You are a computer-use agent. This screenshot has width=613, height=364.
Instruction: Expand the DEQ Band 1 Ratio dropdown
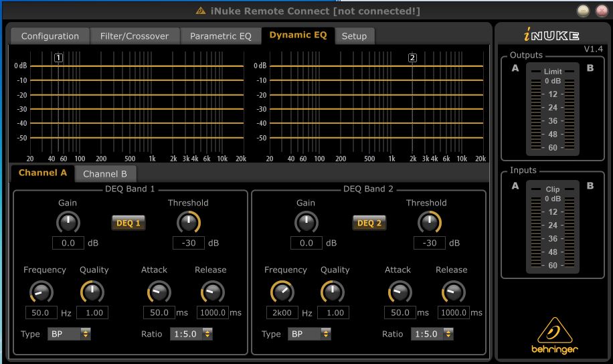coord(191,334)
